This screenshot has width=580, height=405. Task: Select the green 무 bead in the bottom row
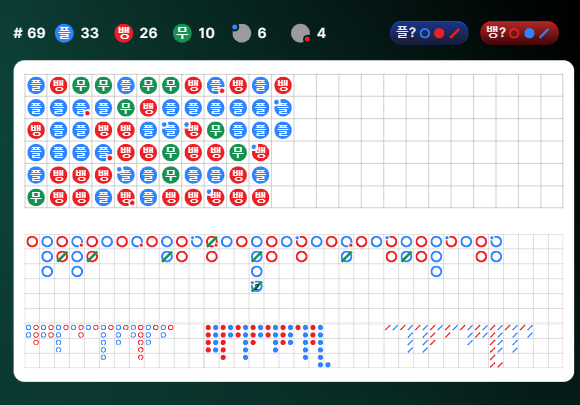(36, 197)
